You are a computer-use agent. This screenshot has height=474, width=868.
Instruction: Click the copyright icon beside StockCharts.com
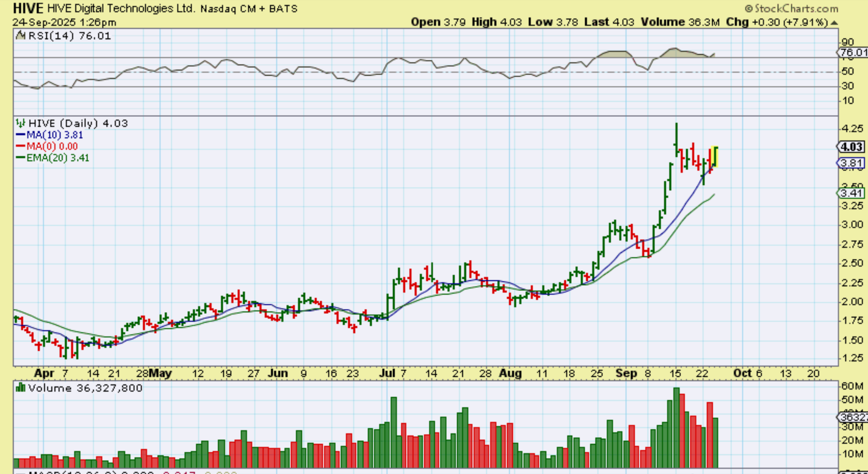749,8
